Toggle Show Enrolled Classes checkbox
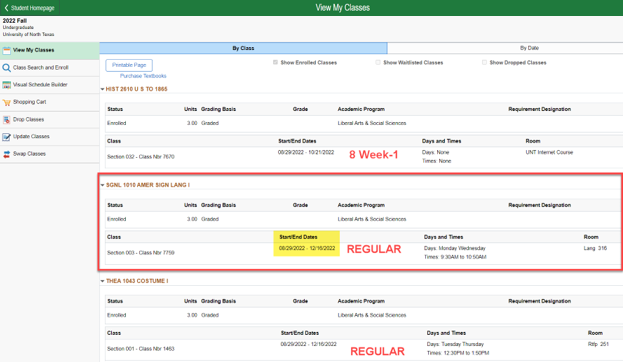Screen dimensions: 624x362 (x=275, y=62)
